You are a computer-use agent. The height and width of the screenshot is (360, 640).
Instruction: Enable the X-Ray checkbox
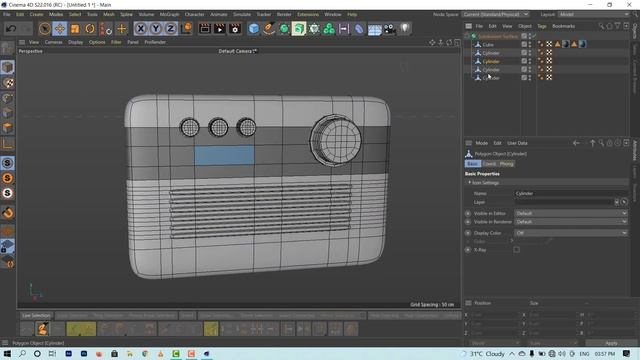pyautogui.click(x=516, y=250)
